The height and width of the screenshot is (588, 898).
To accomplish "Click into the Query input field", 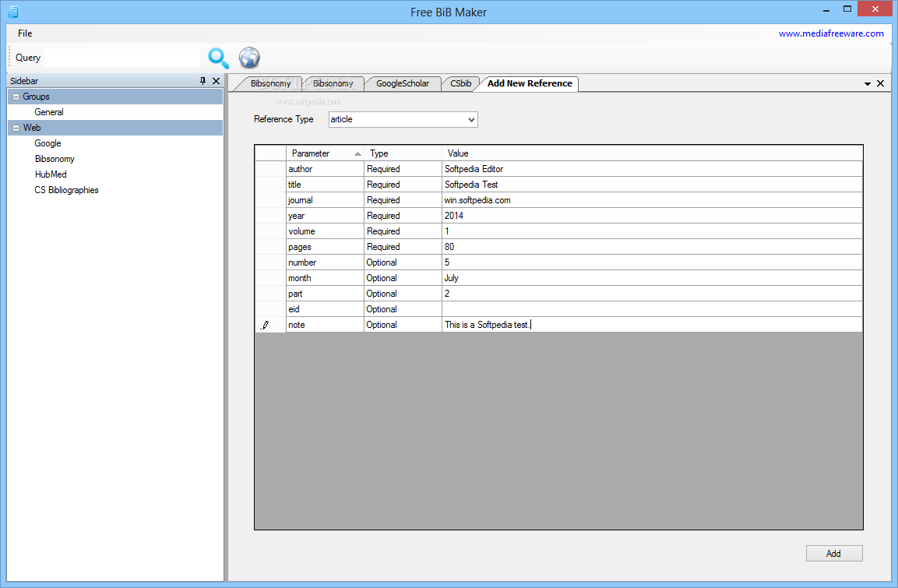I will click(122, 58).
